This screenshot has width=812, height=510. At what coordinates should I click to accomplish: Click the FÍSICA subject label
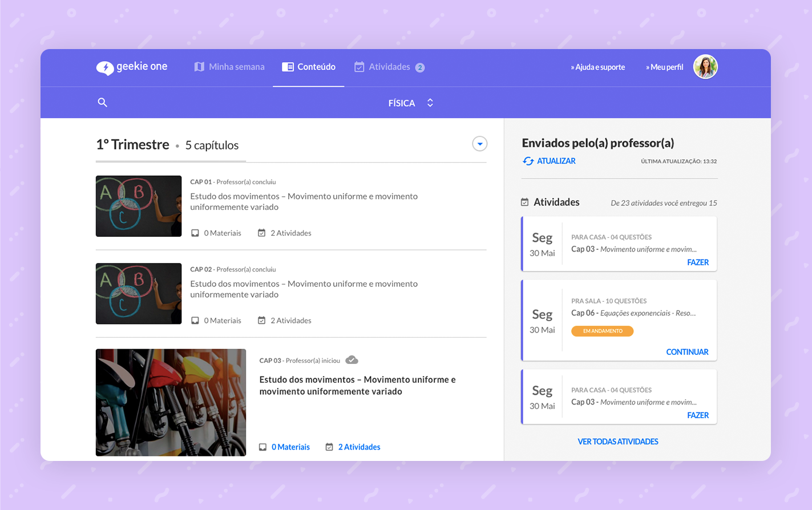coord(402,103)
